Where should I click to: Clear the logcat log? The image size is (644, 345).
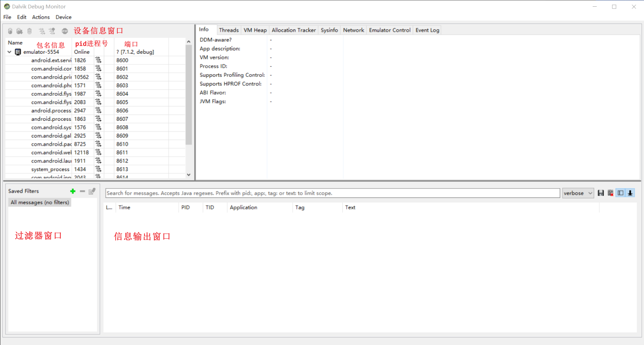point(610,193)
